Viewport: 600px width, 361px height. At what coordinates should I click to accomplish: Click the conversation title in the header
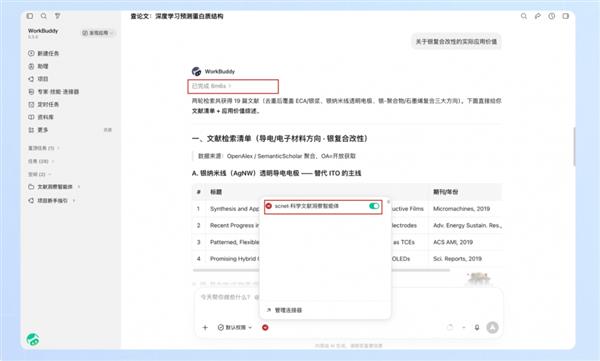click(x=177, y=16)
